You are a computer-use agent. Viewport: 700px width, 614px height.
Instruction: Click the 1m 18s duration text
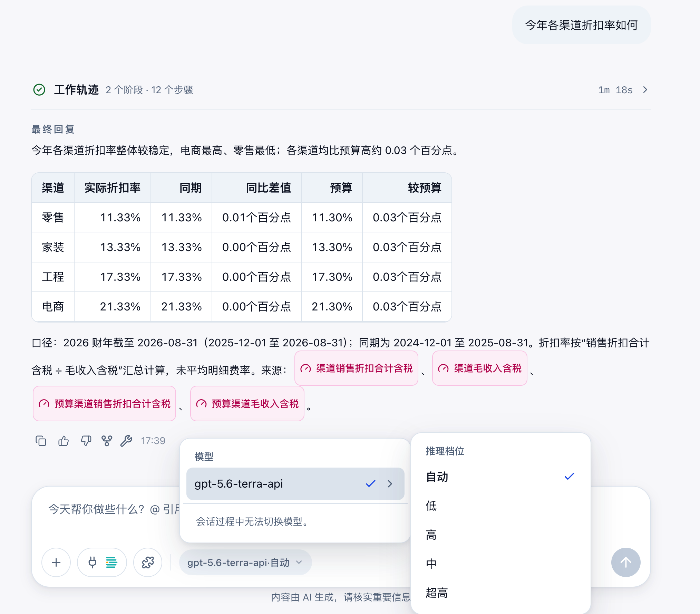pos(615,90)
